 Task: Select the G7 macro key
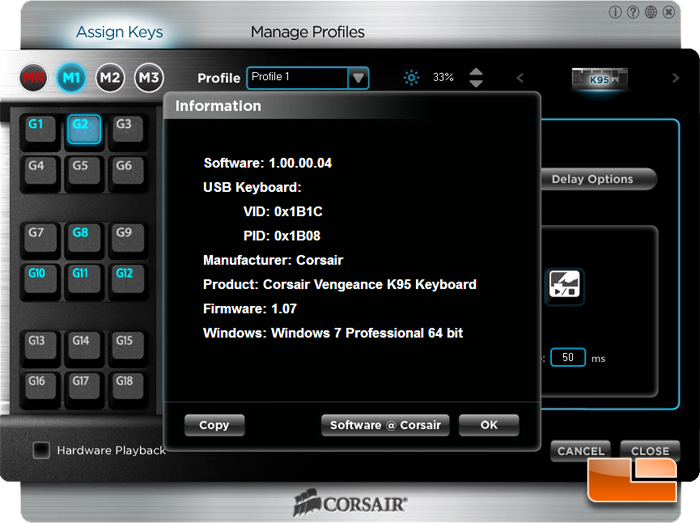tap(40, 237)
